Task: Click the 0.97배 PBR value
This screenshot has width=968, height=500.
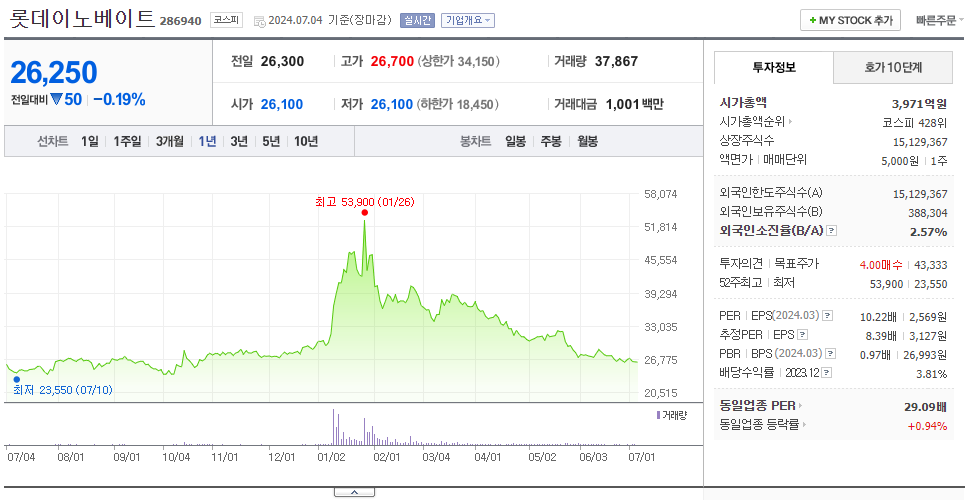Action: (878, 356)
